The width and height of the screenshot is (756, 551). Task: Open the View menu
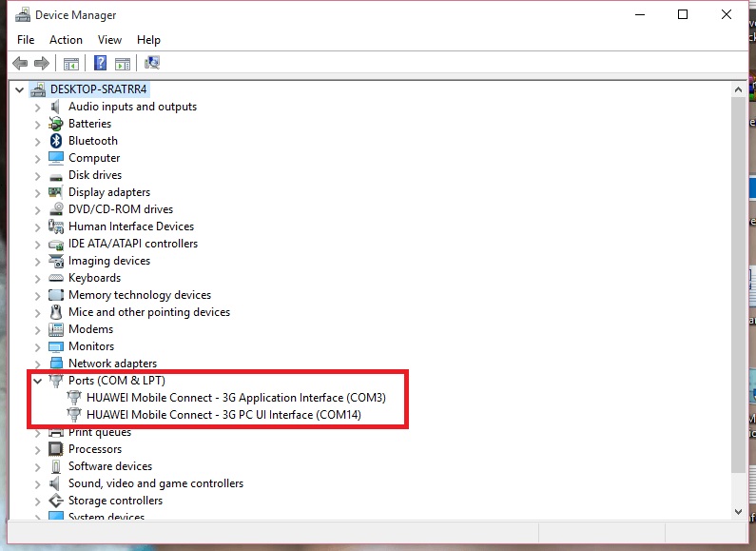[x=109, y=40]
